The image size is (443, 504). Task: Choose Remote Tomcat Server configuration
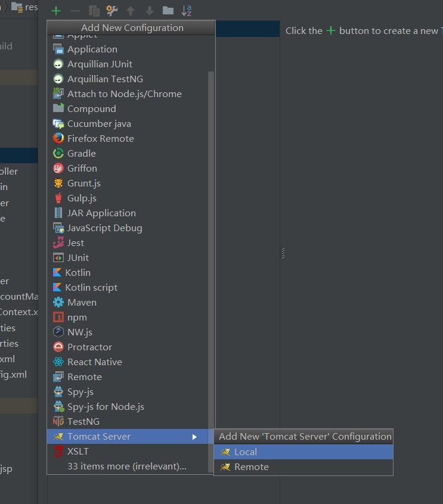click(x=303, y=466)
